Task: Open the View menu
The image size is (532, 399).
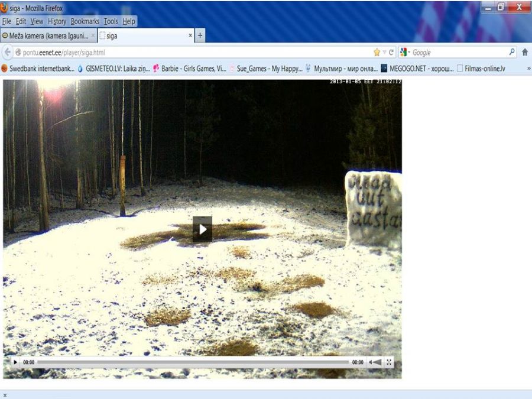Action: [x=37, y=21]
